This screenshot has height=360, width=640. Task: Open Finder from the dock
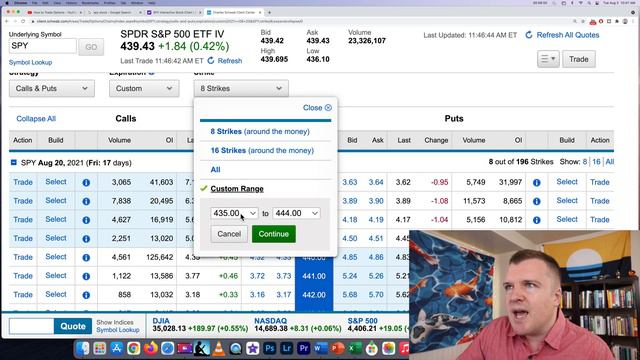tap(83, 348)
